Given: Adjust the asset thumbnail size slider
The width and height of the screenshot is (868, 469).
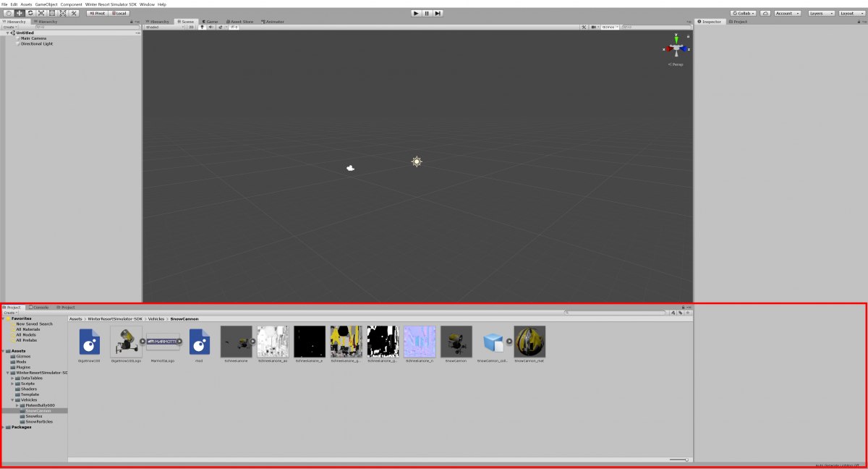Looking at the screenshot, I should tap(679, 460).
